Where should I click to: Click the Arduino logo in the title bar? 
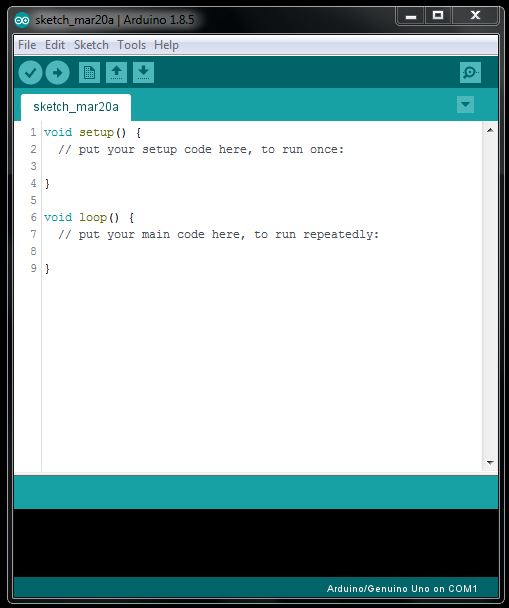pyautogui.click(x=22, y=20)
